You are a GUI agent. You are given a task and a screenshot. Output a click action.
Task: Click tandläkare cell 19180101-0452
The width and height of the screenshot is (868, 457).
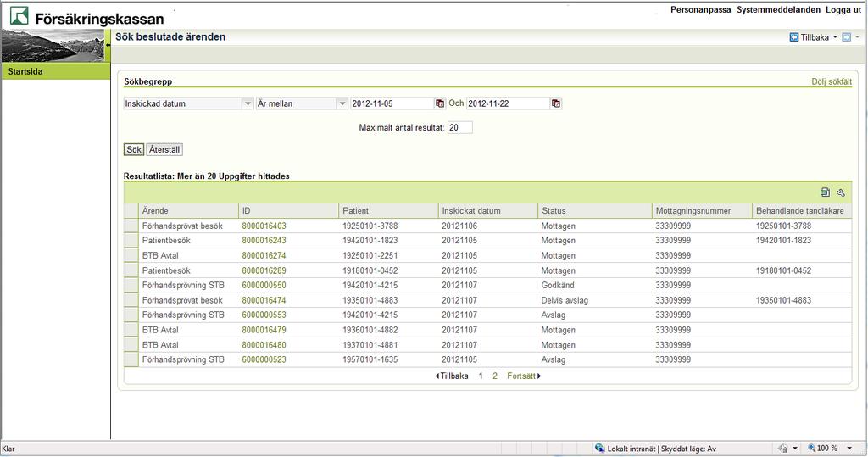[x=783, y=270]
